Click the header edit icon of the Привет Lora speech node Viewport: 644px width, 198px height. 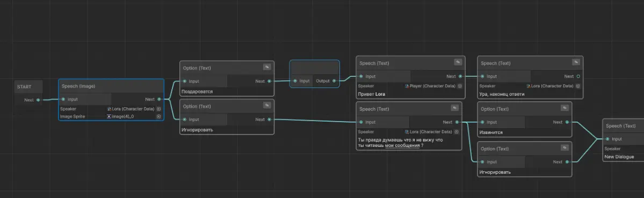pyautogui.click(x=458, y=62)
